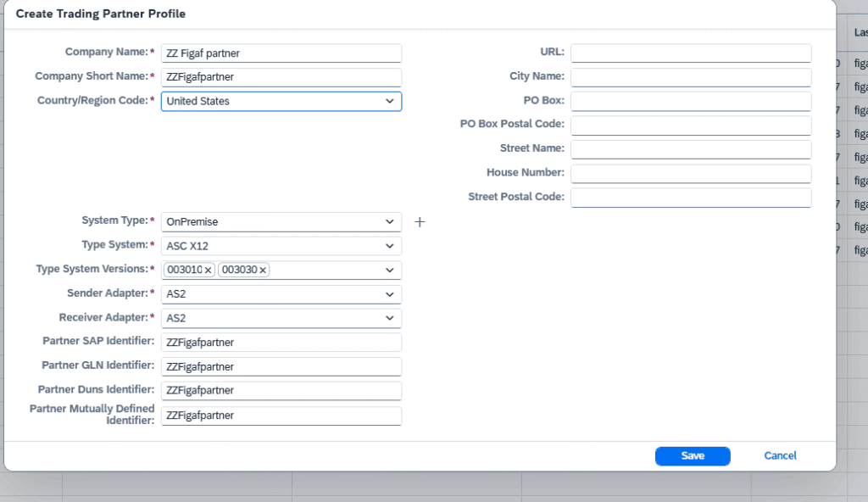Viewport: 868px width, 502px height.
Task: Expand the System Type dropdown
Action: coord(390,221)
